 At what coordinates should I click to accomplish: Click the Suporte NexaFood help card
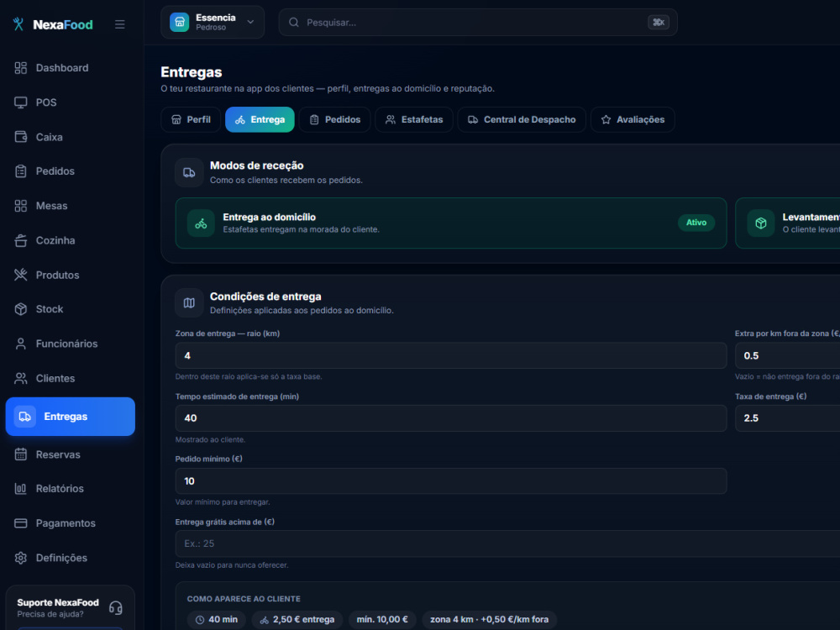[x=71, y=607]
